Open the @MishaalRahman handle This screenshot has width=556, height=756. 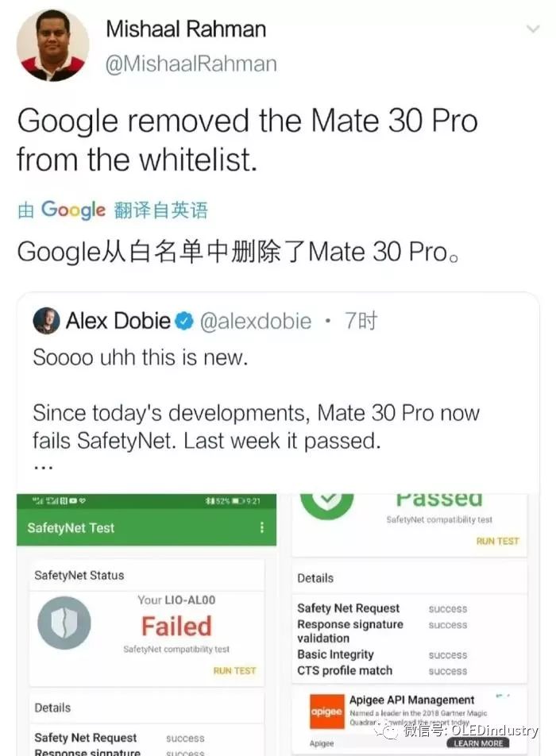tap(191, 64)
